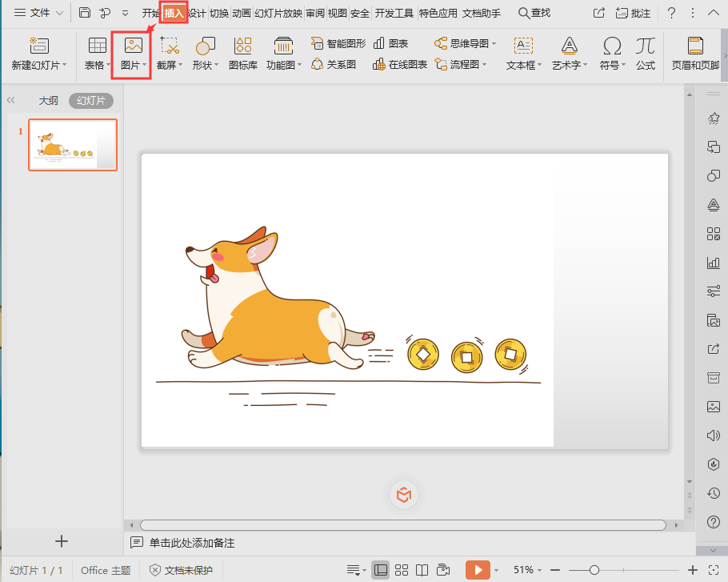
Task: Click the zoom slider handle
Action: (x=594, y=570)
